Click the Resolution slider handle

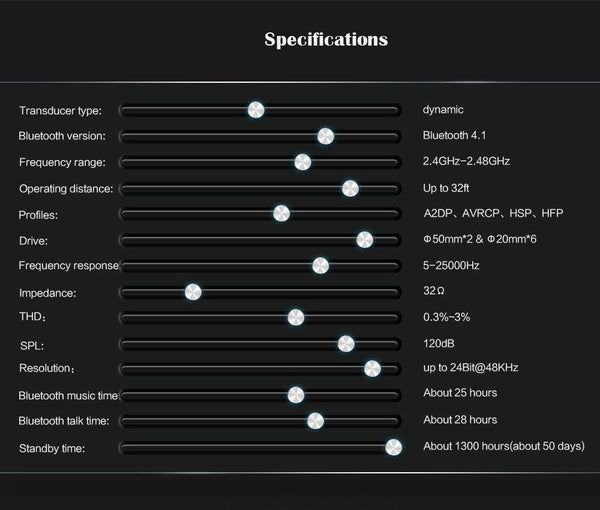(x=372, y=369)
